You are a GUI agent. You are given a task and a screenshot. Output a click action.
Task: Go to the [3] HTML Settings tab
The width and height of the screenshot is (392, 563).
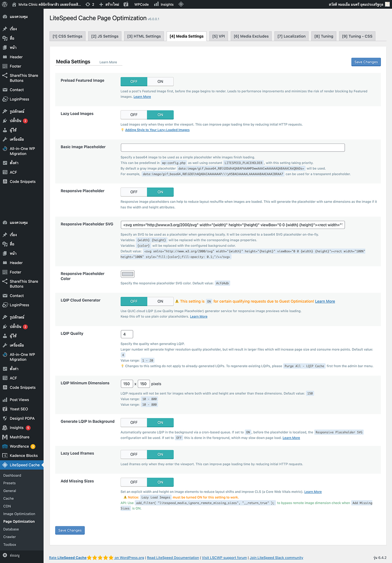point(144,36)
